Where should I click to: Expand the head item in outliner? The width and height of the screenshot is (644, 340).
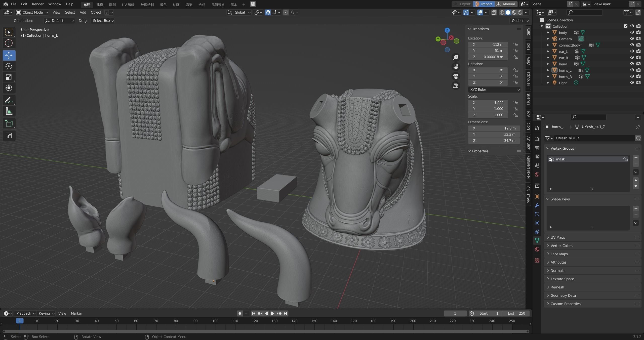[548, 64]
